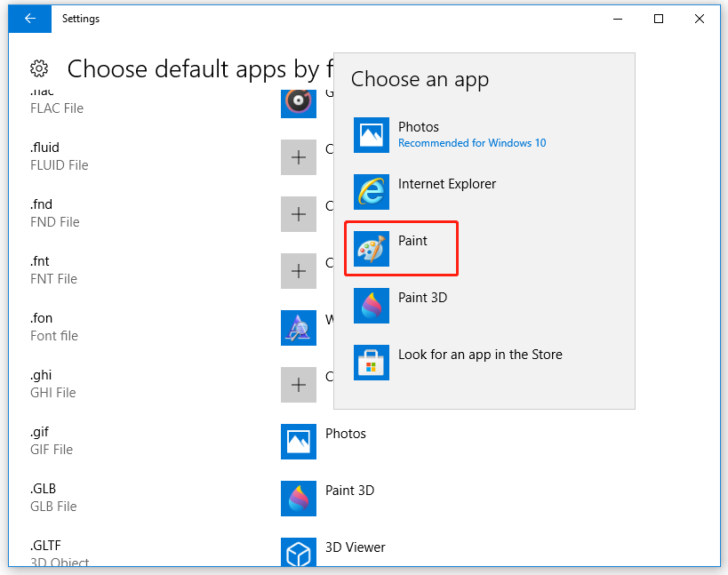Click Settings window title text
728x575 pixels.
(x=81, y=19)
